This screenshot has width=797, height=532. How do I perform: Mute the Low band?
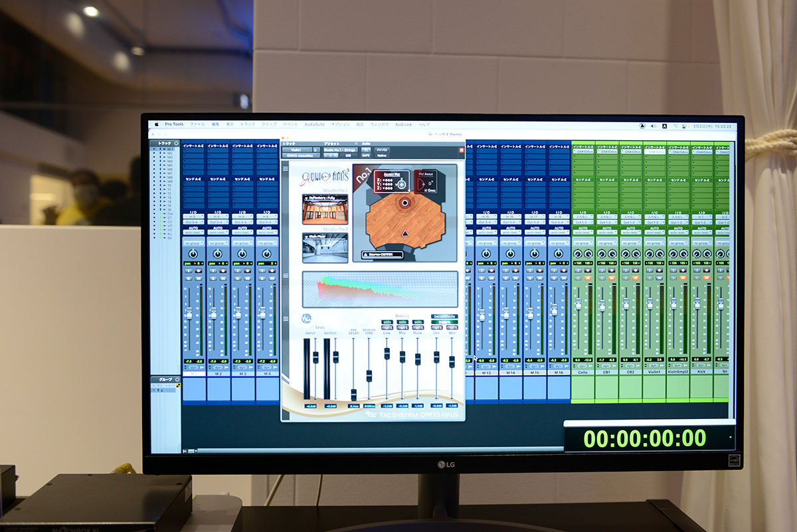tap(387, 327)
